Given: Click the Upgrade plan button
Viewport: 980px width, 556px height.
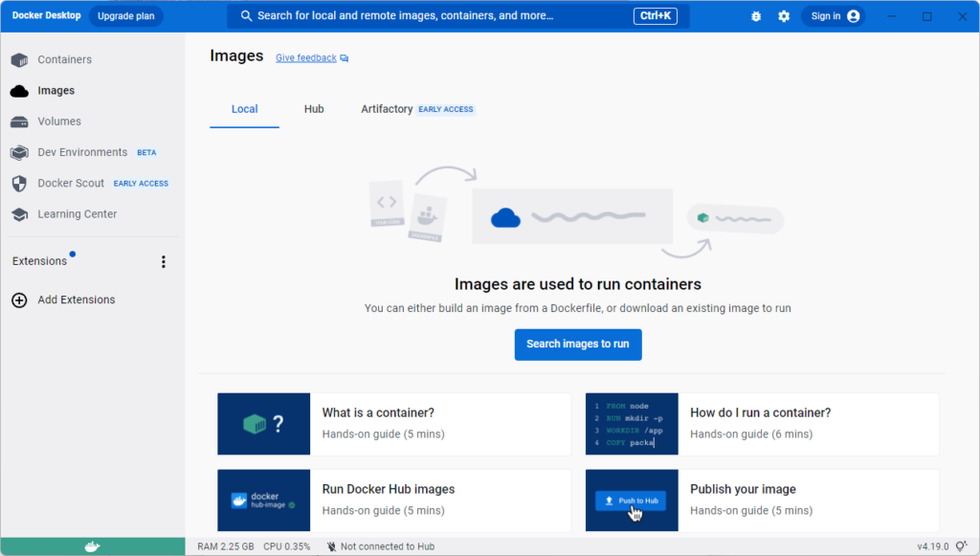Looking at the screenshot, I should [125, 16].
